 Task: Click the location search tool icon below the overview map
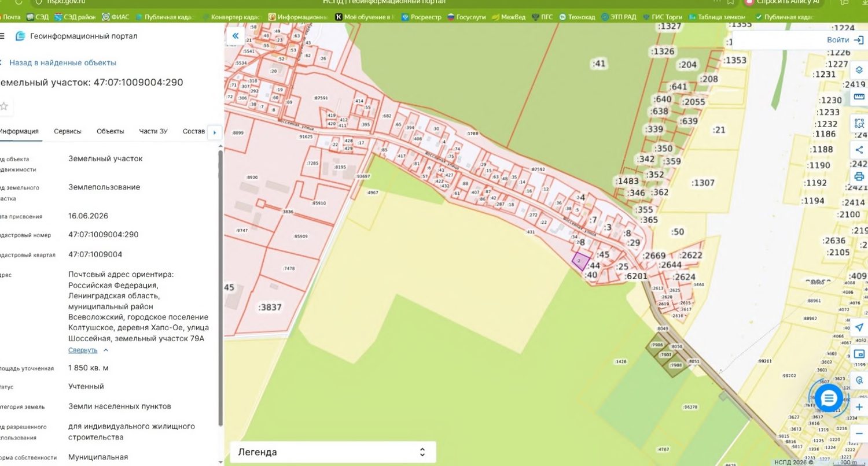[859, 380]
